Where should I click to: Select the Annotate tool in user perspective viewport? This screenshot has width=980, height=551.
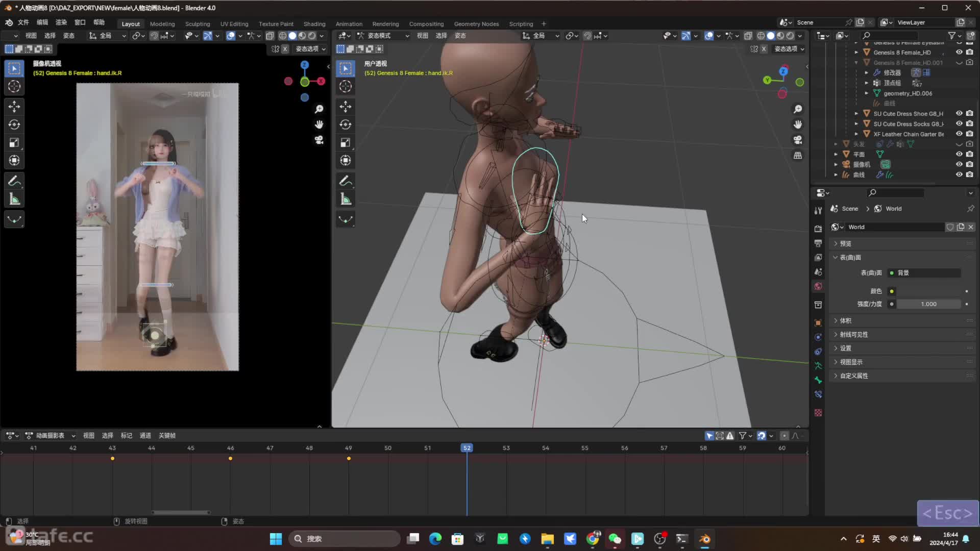pyautogui.click(x=346, y=181)
